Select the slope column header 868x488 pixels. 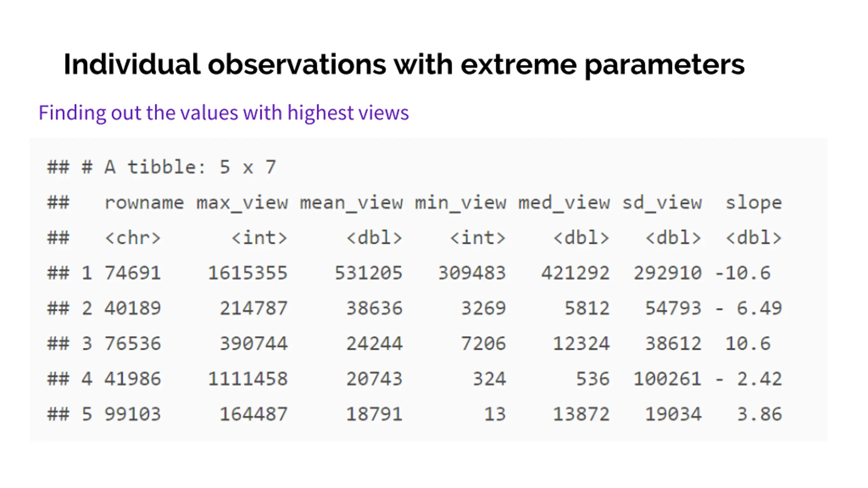[753, 203]
